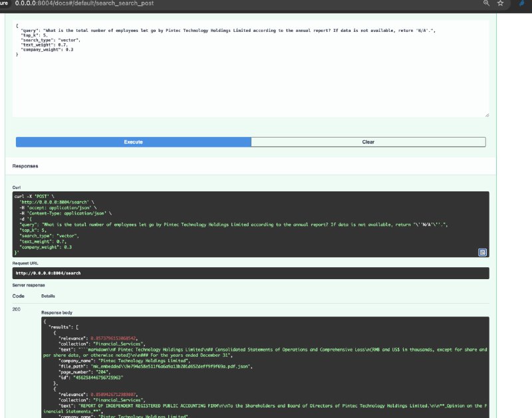The image size is (532, 418).
Task: Click the curl -X 'POST' line
Action: click(x=35, y=196)
